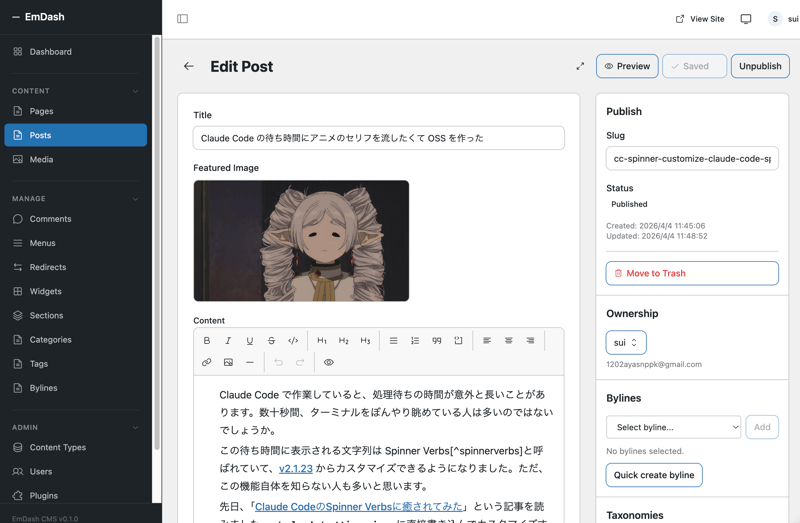The width and height of the screenshot is (800, 523).
Task: Toggle editor preview eye icon
Action: pos(329,362)
